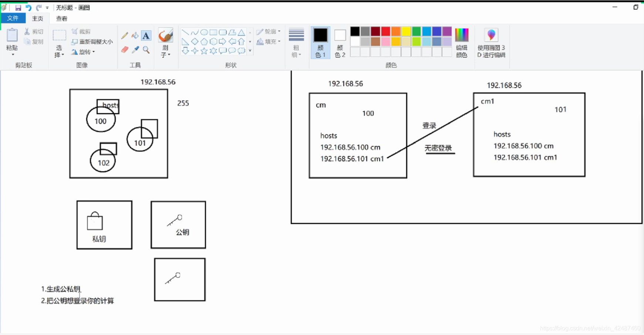Expand the shapes gallery more arrow
Screen dimensions: 644x335
tap(250, 51)
